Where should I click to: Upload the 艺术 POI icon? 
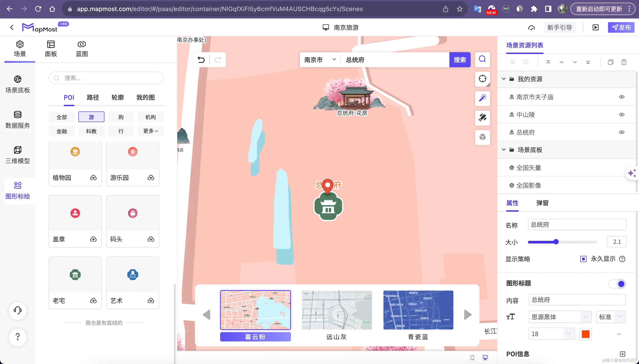tap(151, 301)
